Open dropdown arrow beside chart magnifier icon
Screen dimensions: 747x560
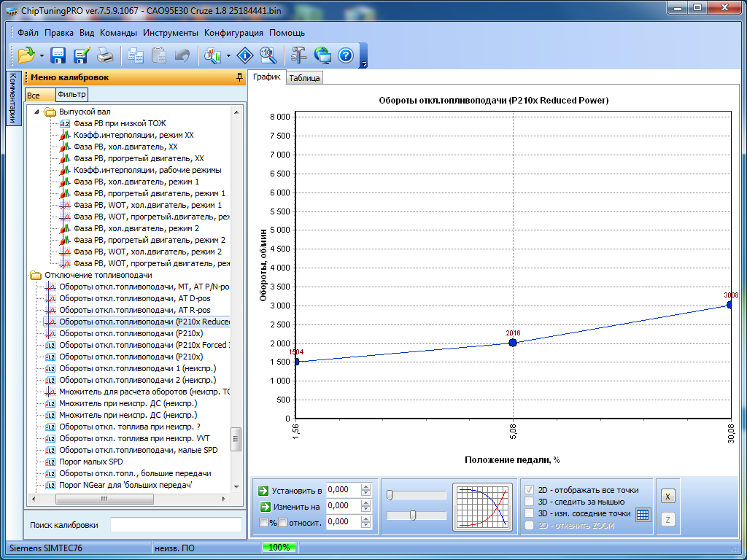click(229, 55)
